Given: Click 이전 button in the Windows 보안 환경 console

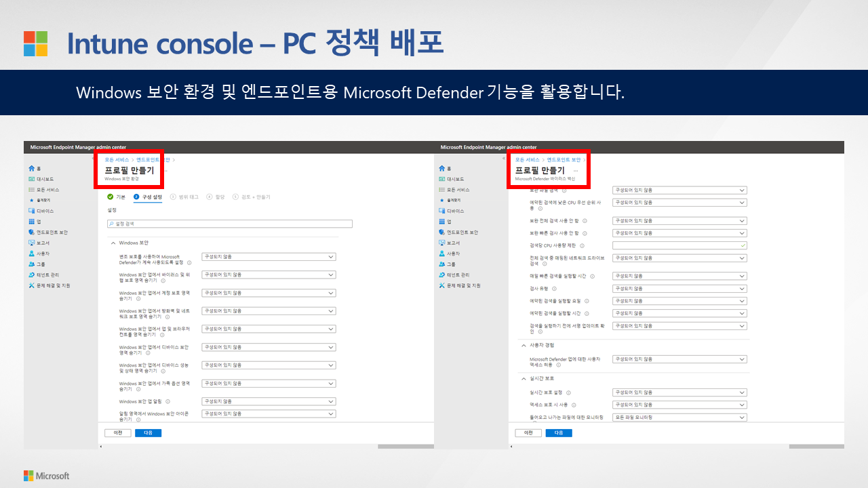Looking at the screenshot, I should tap(118, 432).
